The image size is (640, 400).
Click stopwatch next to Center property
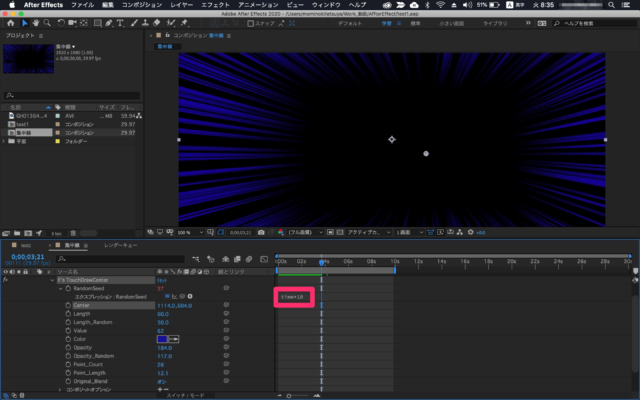[x=68, y=305]
